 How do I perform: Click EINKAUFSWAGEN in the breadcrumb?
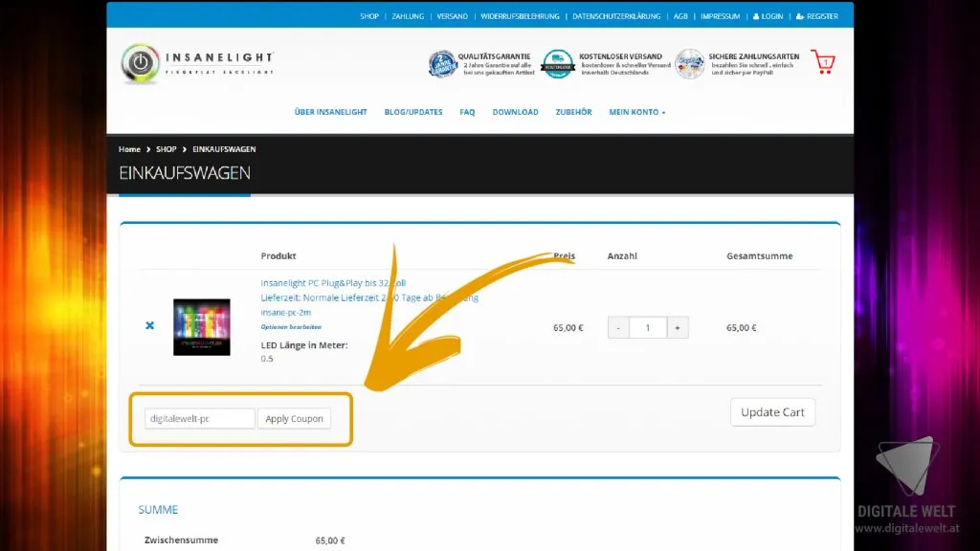click(224, 149)
